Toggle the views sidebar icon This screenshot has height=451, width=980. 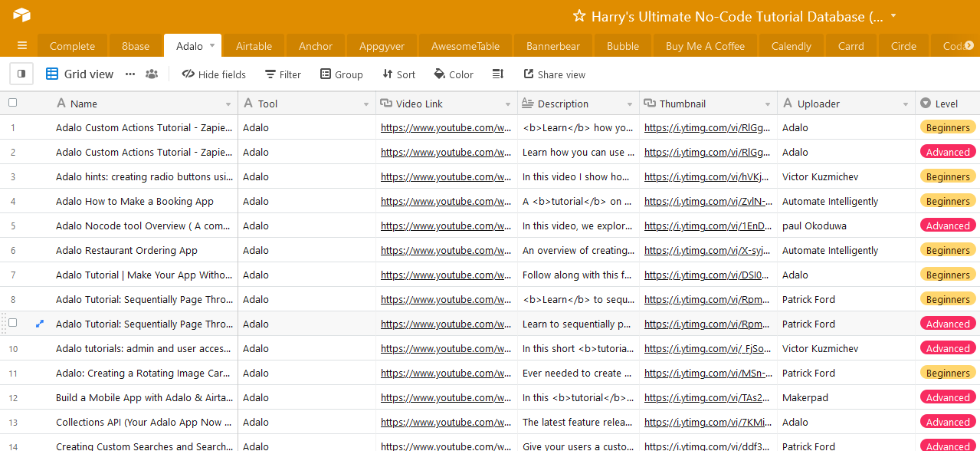(21, 74)
